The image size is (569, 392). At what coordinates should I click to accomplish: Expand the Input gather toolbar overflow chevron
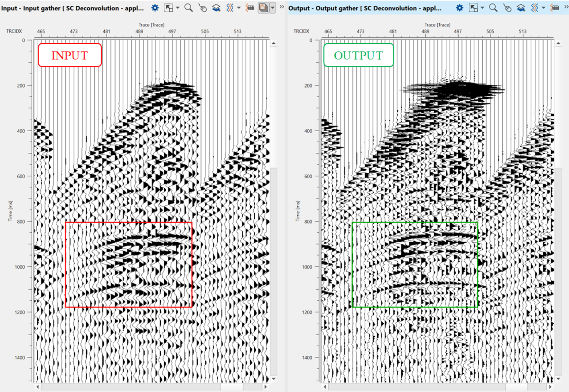pyautogui.click(x=281, y=7)
